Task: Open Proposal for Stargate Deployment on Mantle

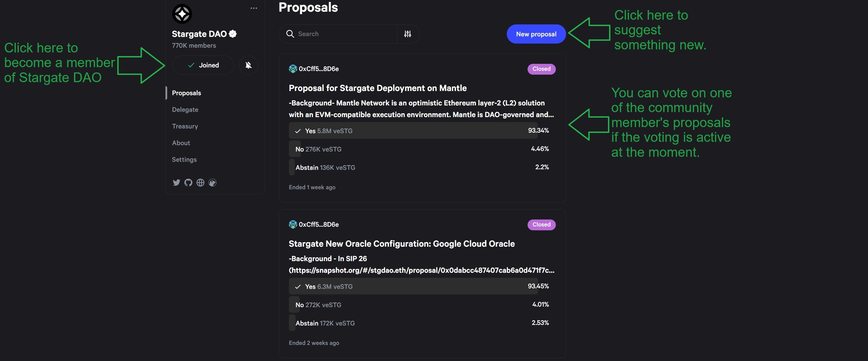Action: 377,88
